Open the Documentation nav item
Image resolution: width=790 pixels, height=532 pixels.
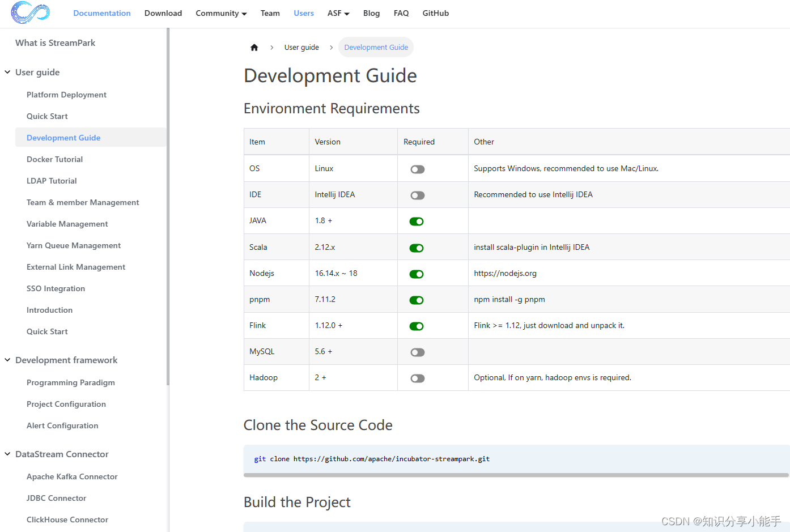click(x=102, y=13)
